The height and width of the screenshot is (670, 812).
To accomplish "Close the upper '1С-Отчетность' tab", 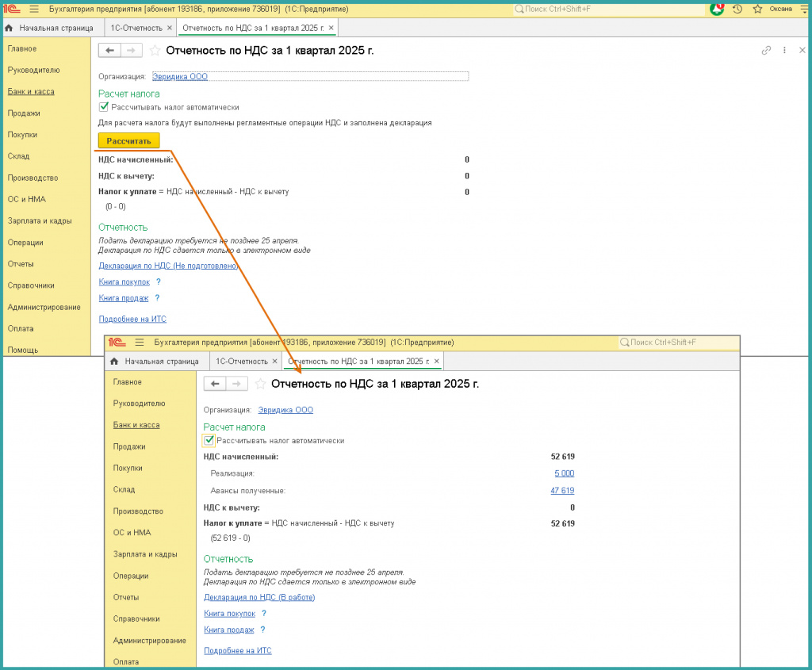I will pyautogui.click(x=170, y=28).
